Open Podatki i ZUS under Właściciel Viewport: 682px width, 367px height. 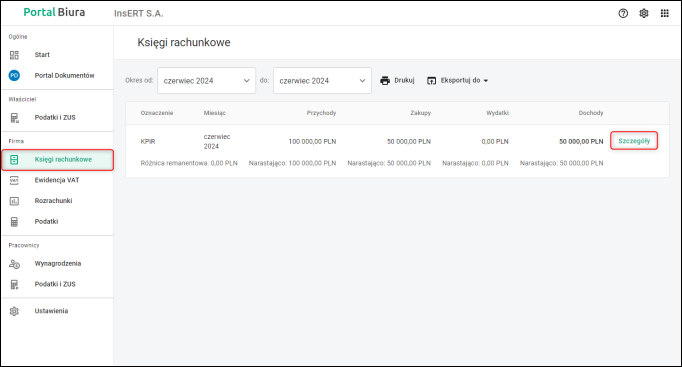pyautogui.click(x=55, y=117)
